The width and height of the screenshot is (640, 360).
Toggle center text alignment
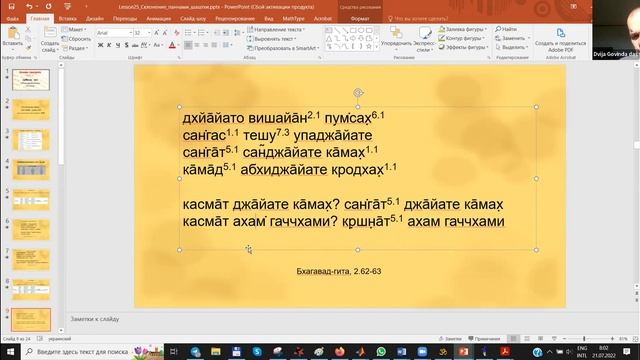(x=197, y=45)
